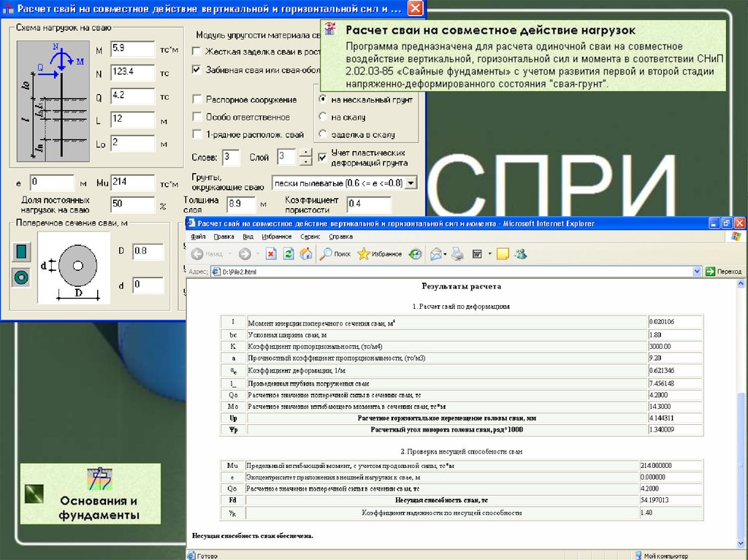The height and width of the screenshot is (560, 748).
Task: Open the Mail icon in browser toolbar
Action: [436, 254]
